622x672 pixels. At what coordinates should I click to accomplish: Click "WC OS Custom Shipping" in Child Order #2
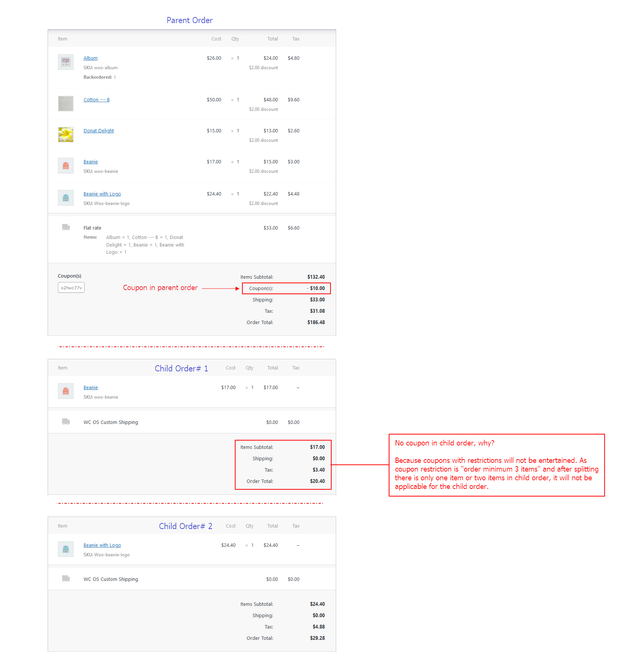click(111, 579)
